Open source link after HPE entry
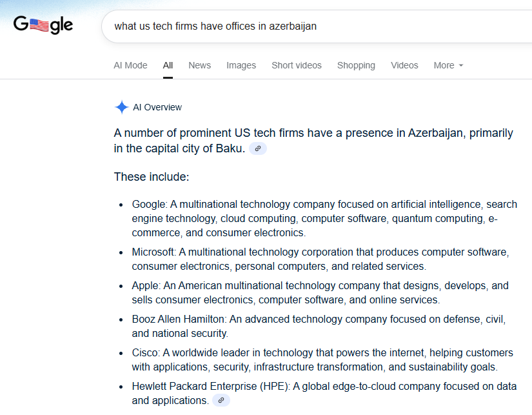 221,401
